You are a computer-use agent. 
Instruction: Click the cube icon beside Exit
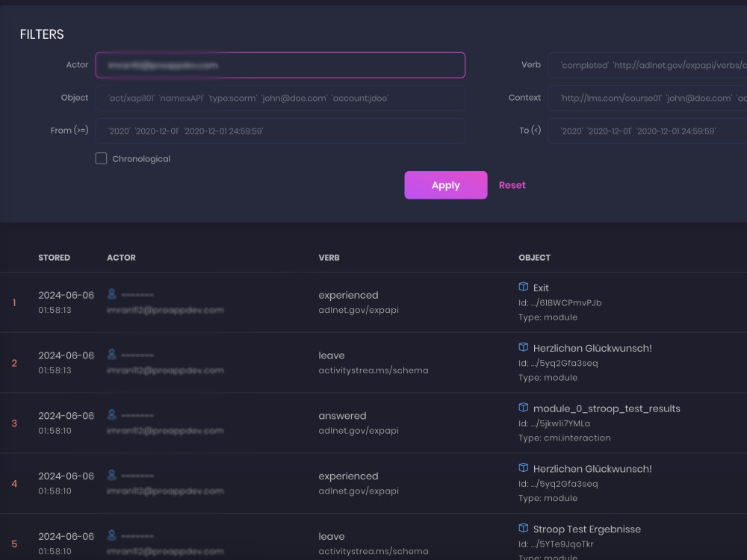524,287
